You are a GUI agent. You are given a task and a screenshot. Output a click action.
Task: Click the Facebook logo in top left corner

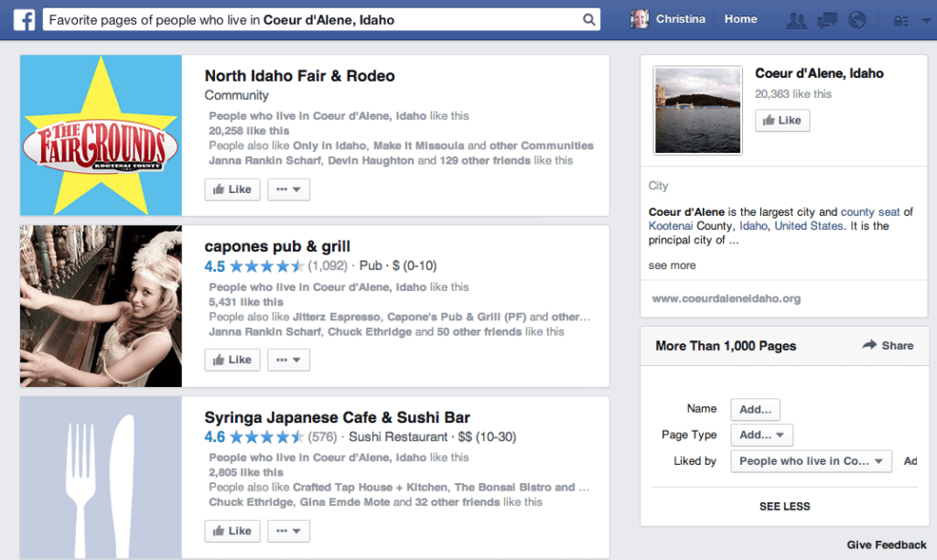point(24,18)
